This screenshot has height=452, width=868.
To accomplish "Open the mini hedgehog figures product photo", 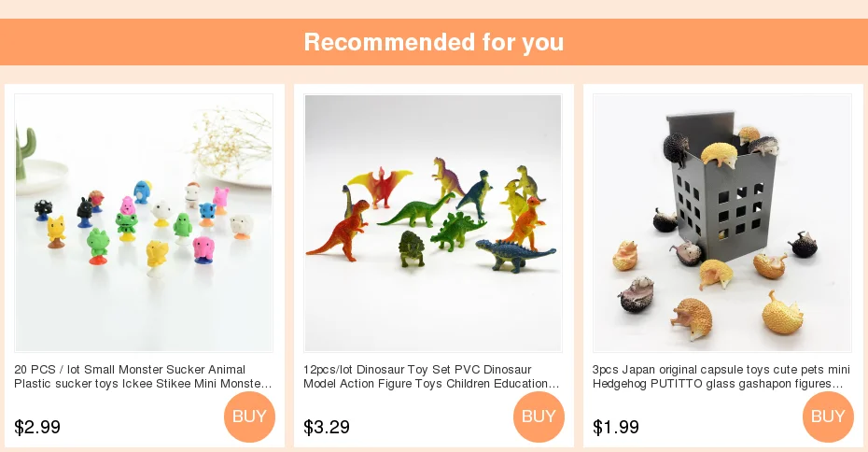I will pyautogui.click(x=721, y=222).
